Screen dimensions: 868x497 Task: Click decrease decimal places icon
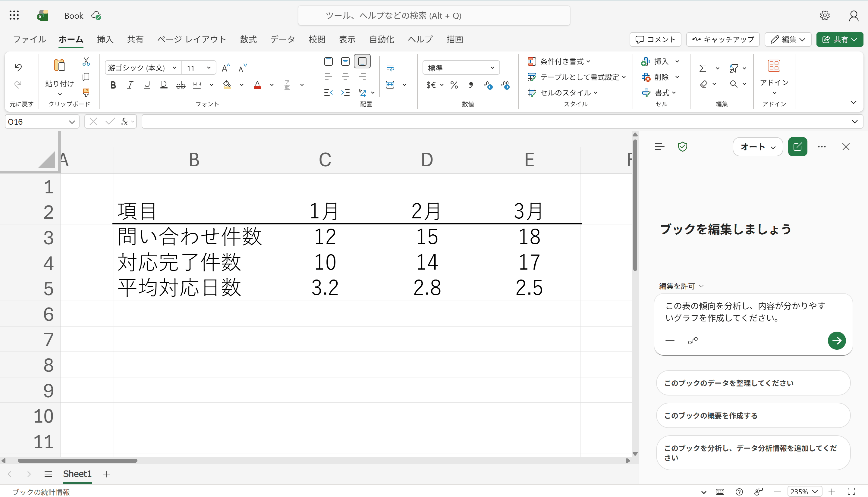pyautogui.click(x=505, y=85)
